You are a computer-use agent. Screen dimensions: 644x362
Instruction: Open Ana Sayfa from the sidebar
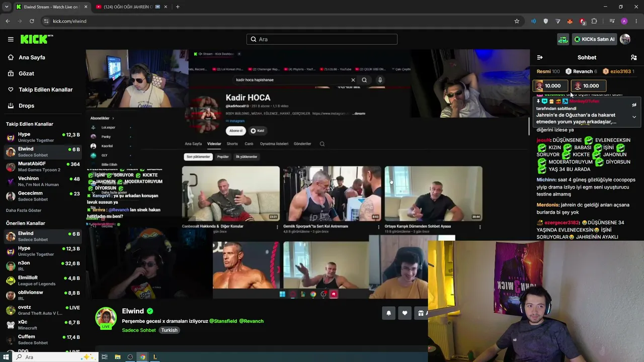[x=32, y=57]
